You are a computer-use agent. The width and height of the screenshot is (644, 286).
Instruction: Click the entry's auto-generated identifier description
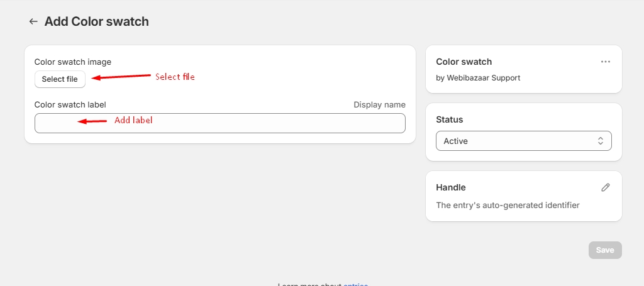click(507, 205)
